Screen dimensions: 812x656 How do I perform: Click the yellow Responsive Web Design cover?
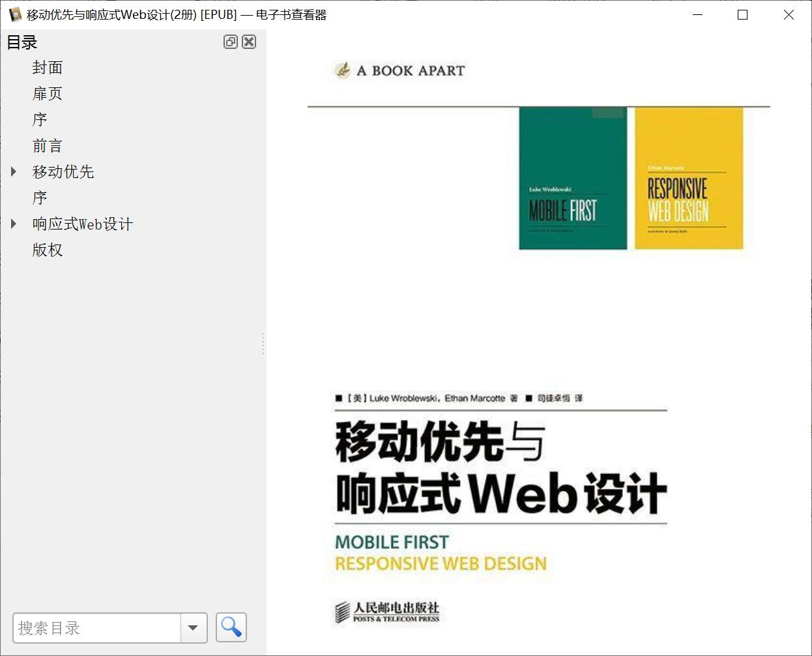pos(688,179)
